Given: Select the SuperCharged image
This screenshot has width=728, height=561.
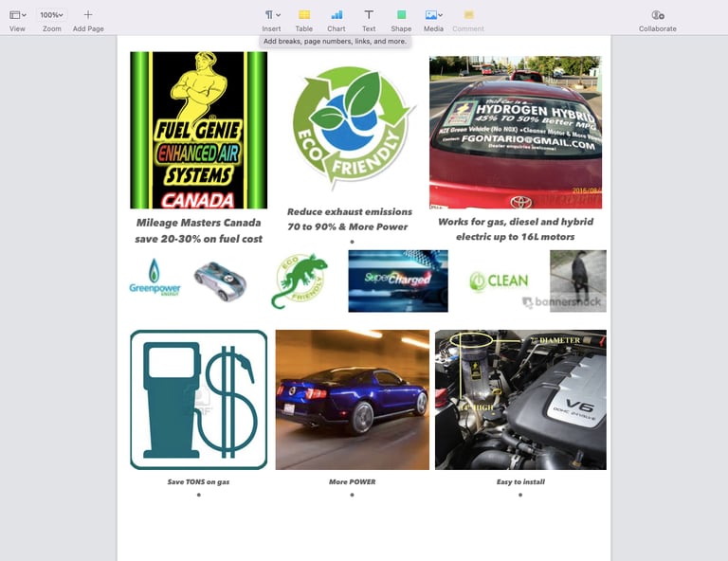Looking at the screenshot, I should tap(398, 281).
